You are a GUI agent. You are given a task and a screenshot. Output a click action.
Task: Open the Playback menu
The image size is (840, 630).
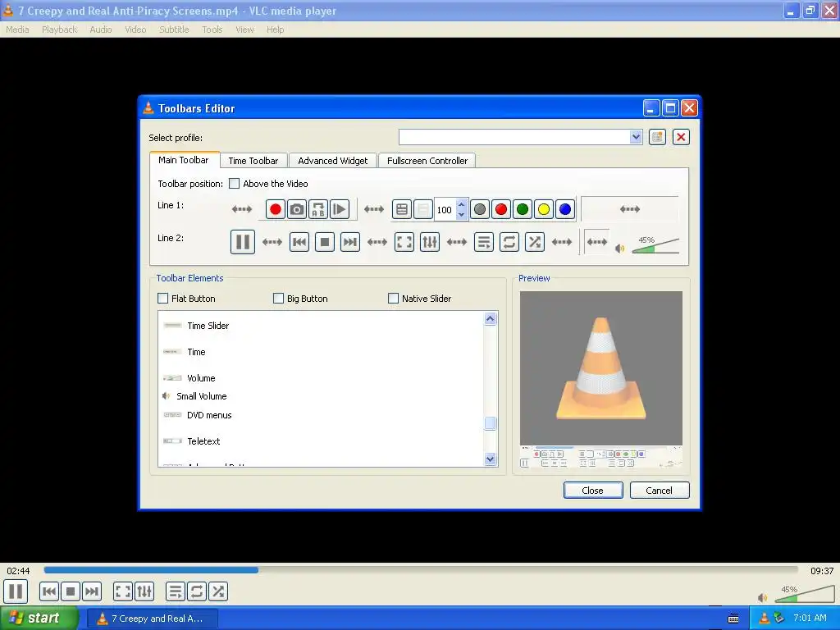pos(59,30)
